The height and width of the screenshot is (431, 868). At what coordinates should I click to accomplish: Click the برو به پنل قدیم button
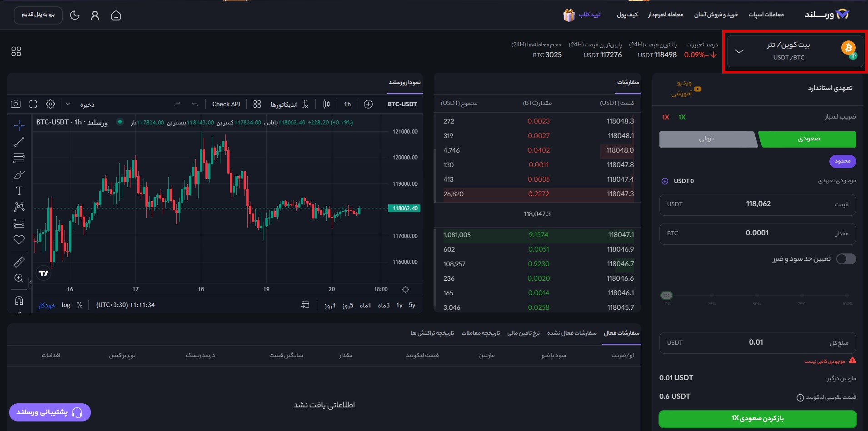tap(38, 15)
